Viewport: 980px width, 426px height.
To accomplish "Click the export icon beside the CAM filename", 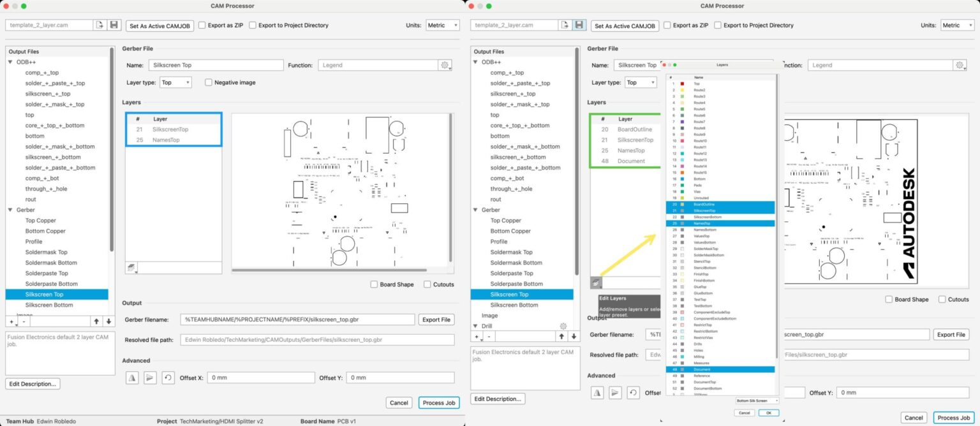I will (x=100, y=24).
